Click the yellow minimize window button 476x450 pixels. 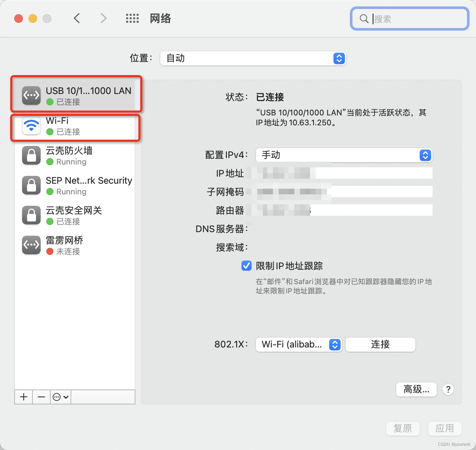(33, 19)
